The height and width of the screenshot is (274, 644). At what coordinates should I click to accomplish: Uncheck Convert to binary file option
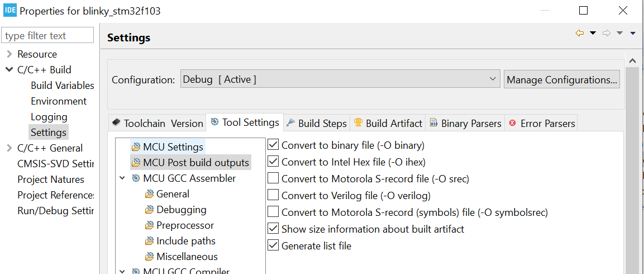pos(273,145)
